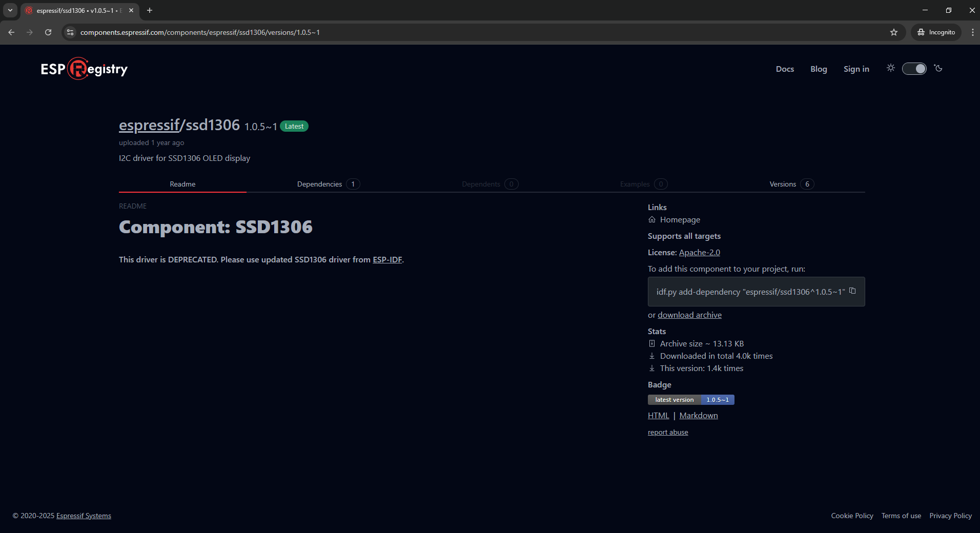Open the ESP-IDF link in readme
The height and width of the screenshot is (533, 980).
tap(387, 260)
